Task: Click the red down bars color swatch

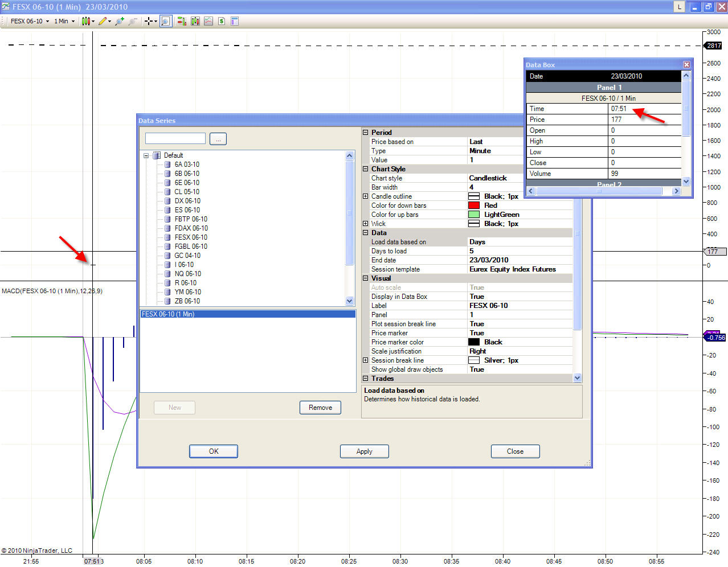Action: 474,206
